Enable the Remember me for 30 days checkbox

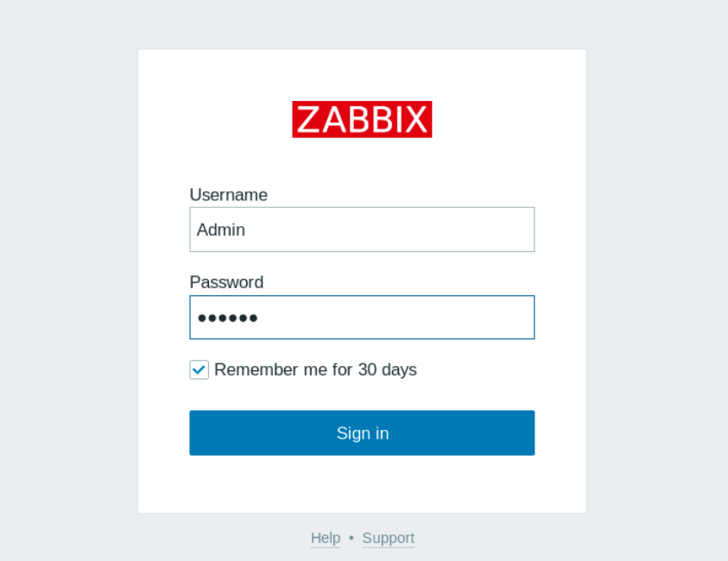[199, 369]
